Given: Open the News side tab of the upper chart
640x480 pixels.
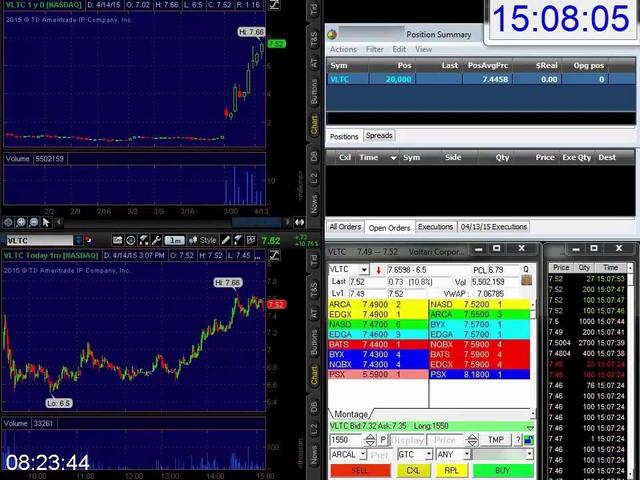Looking at the screenshot, I should coord(314,204).
